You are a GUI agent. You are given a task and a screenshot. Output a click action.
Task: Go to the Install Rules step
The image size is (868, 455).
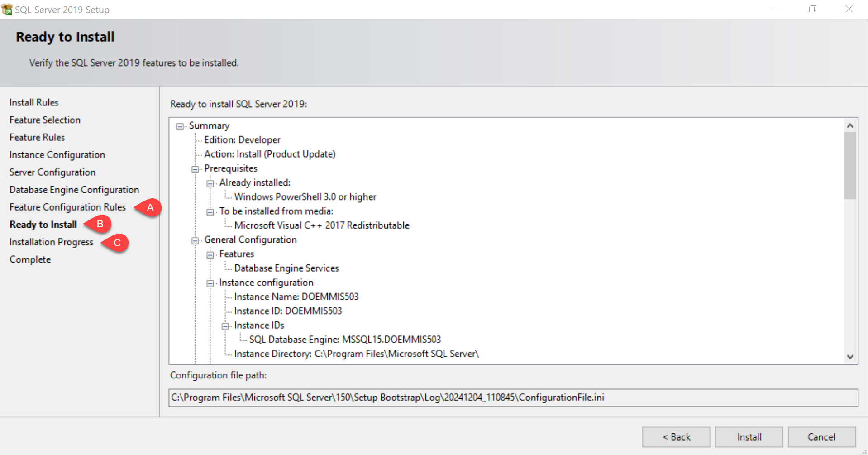tap(34, 102)
